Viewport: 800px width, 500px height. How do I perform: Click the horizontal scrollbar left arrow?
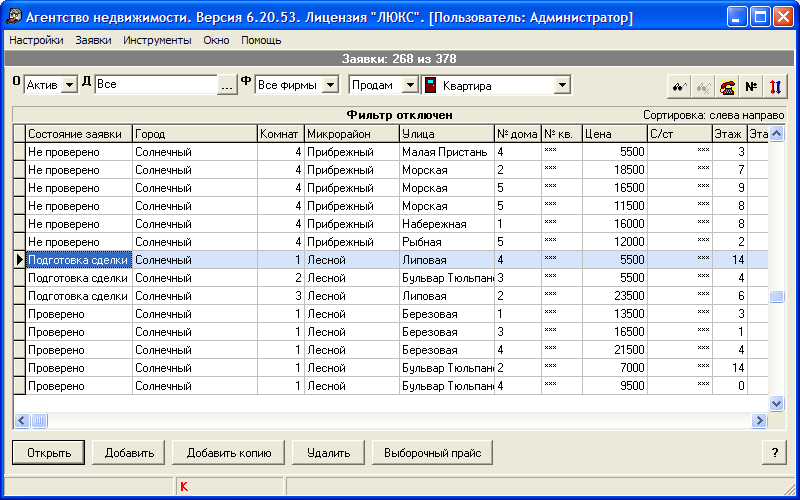coord(22,420)
